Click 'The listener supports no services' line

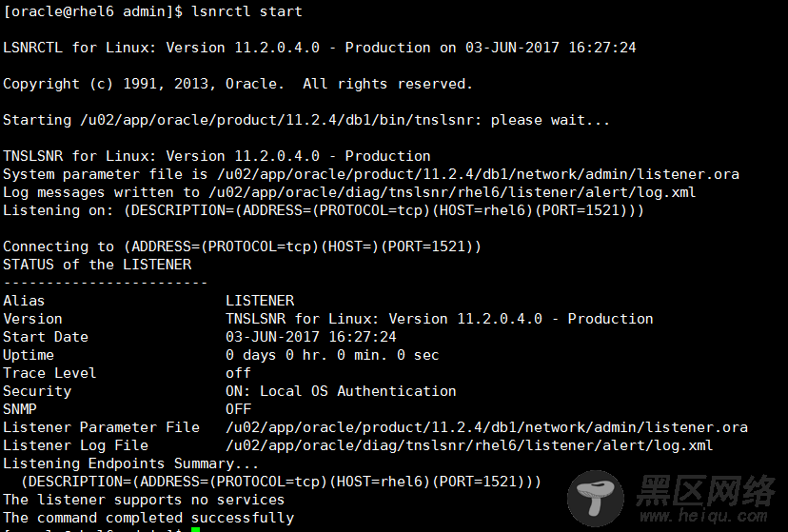[x=144, y=500]
